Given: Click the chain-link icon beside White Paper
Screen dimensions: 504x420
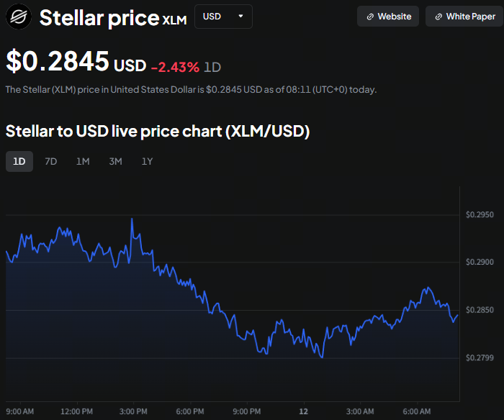Looking at the screenshot, I should 438,17.
